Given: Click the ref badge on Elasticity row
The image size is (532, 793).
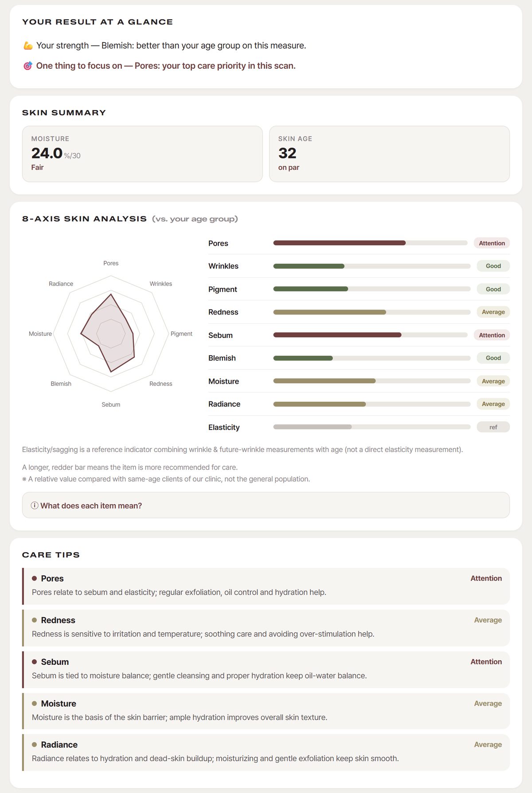Looking at the screenshot, I should (493, 427).
